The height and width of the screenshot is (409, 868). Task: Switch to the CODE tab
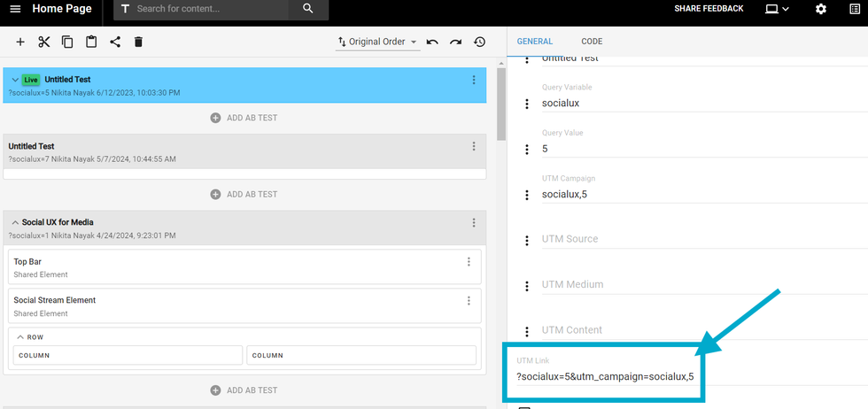click(x=592, y=42)
